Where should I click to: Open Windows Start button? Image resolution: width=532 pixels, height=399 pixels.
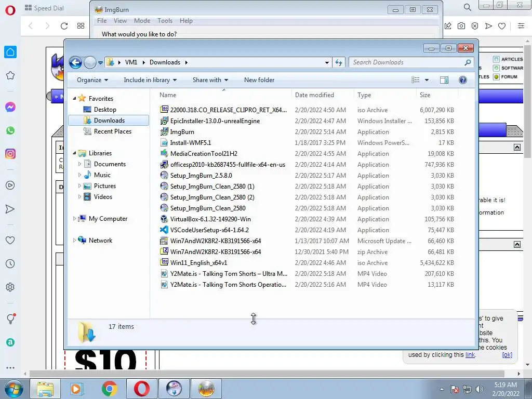coord(14,389)
